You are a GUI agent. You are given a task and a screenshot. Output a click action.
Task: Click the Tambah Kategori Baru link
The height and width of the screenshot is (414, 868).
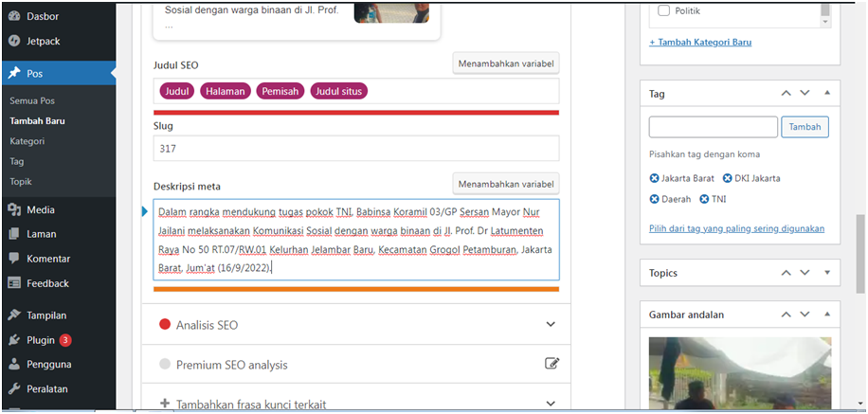pos(700,42)
